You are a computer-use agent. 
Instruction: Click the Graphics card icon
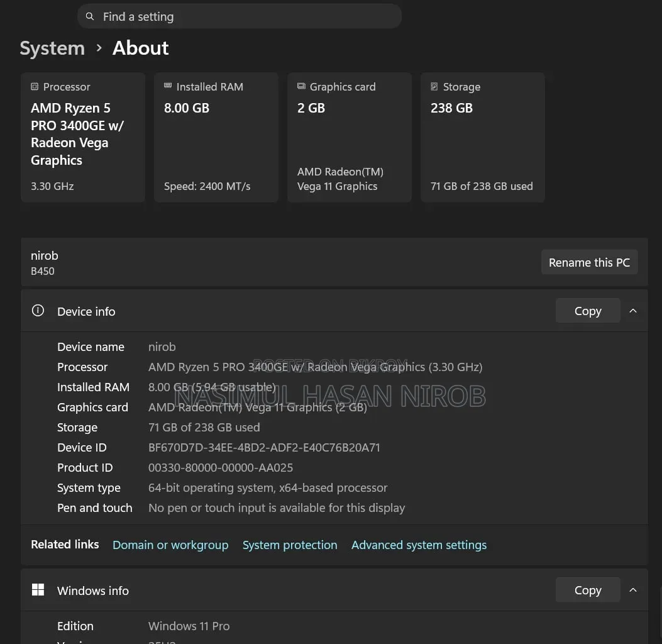(x=301, y=86)
